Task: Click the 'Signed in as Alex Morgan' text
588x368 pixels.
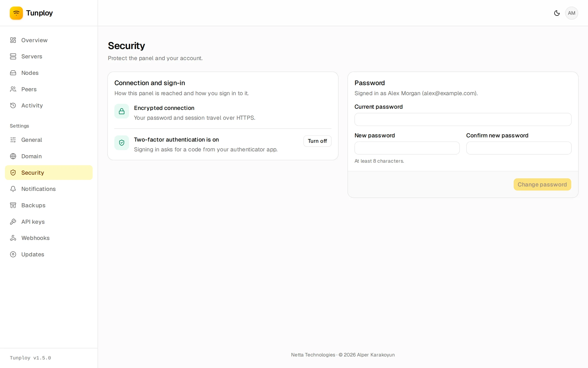Action: (x=416, y=93)
